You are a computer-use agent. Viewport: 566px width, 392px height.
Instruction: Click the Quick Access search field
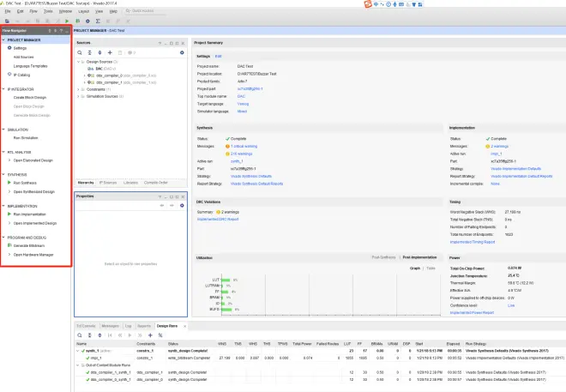coord(145,11)
